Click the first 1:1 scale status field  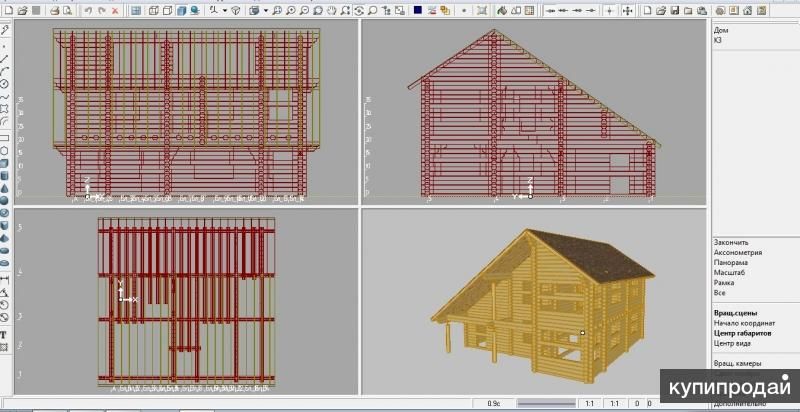(x=589, y=403)
